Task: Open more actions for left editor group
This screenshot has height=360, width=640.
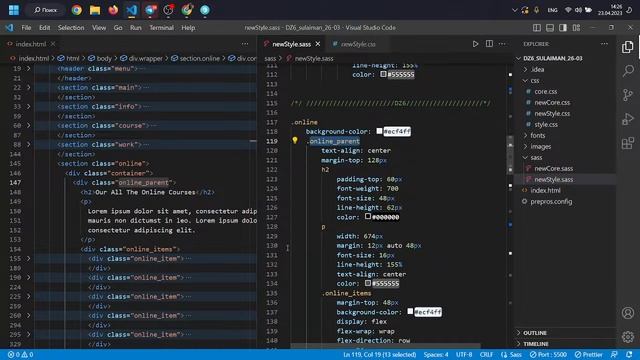Action: tap(244, 44)
